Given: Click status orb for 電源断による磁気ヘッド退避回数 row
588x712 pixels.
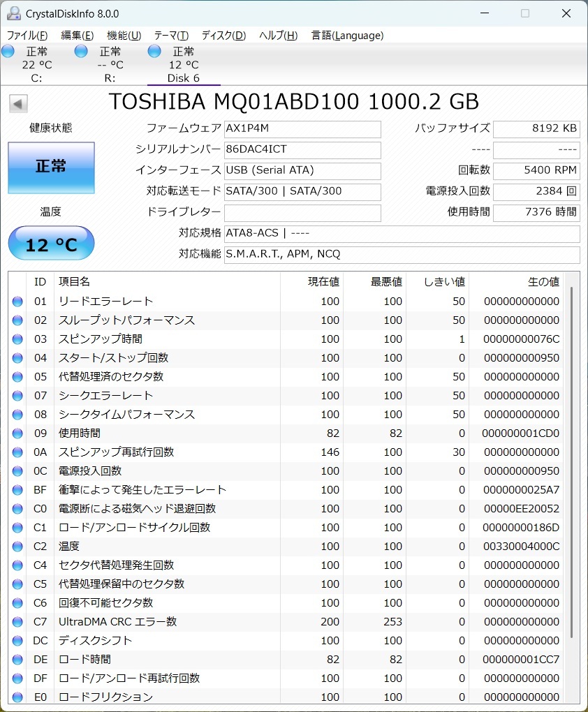Looking at the screenshot, I should pos(17,509).
